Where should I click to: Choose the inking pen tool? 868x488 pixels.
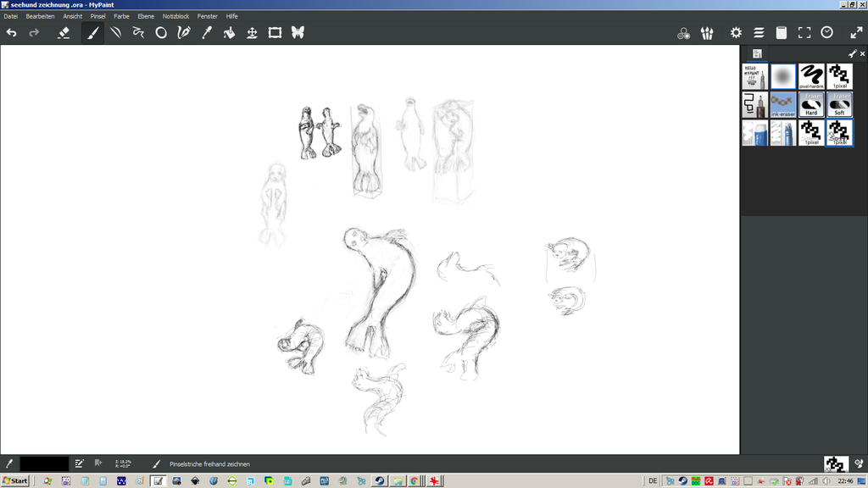pos(184,33)
